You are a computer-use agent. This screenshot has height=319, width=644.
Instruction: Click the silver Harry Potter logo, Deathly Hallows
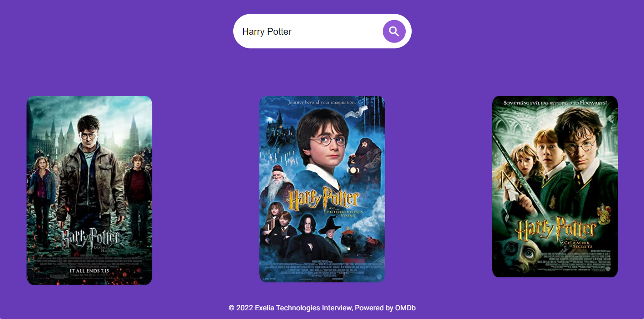(x=90, y=238)
